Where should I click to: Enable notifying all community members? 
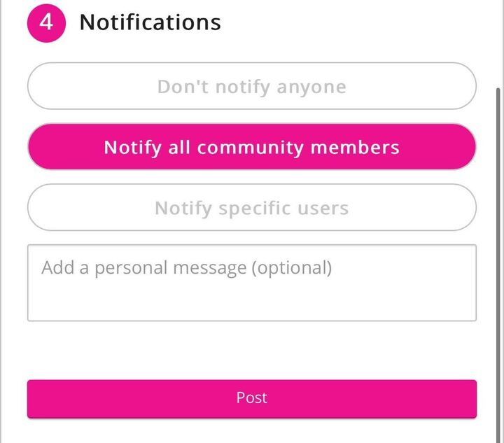coord(251,147)
